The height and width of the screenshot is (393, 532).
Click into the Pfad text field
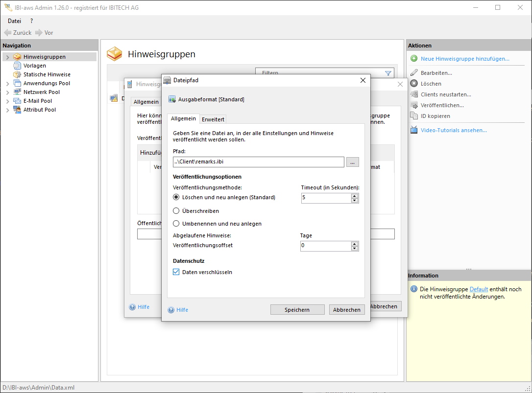pos(258,162)
